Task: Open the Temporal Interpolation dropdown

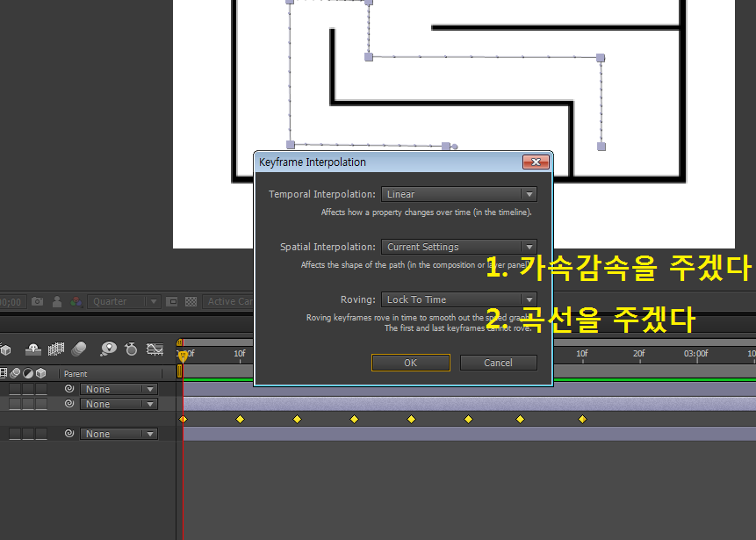Action: (x=459, y=194)
